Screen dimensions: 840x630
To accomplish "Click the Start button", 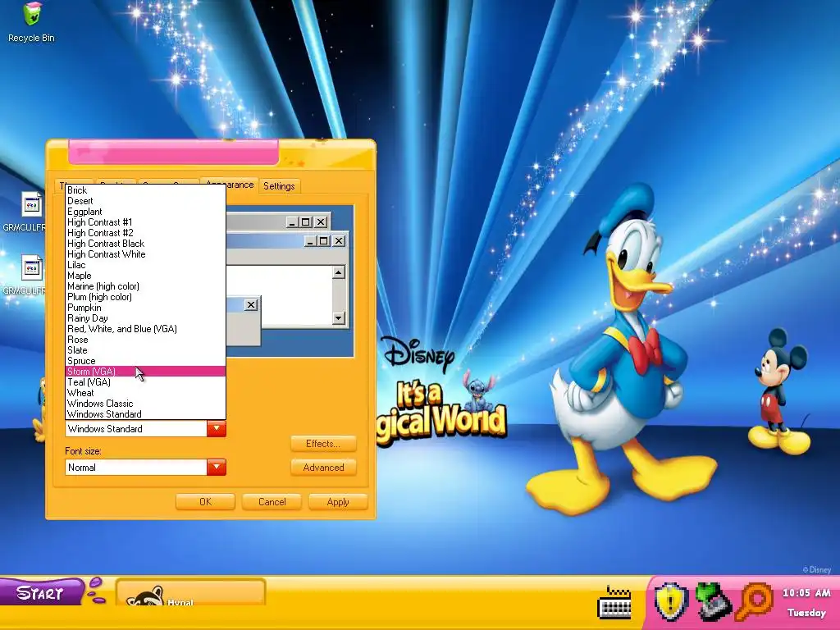I will pos(41,592).
